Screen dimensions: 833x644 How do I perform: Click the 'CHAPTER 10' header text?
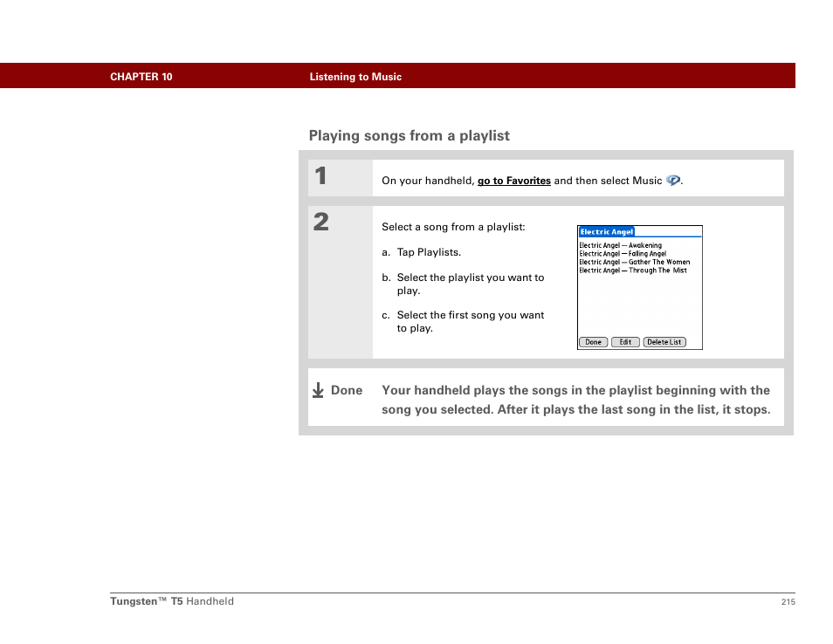(x=141, y=77)
